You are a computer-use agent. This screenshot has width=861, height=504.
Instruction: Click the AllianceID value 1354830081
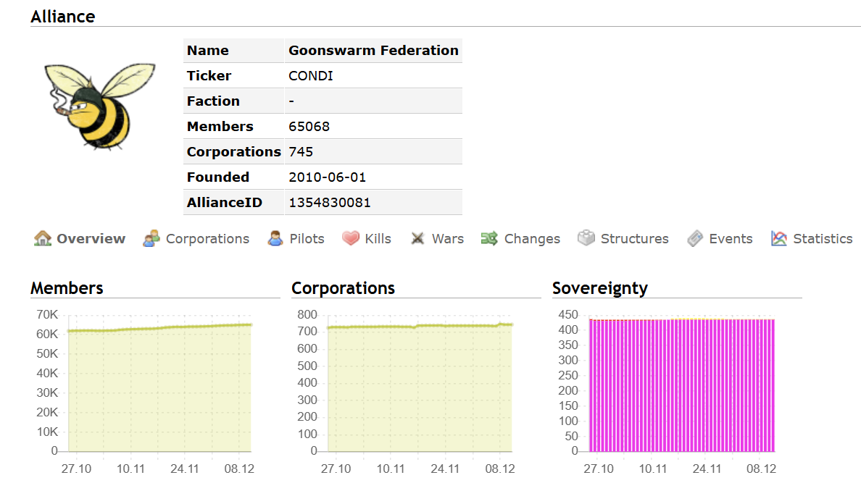[329, 203]
